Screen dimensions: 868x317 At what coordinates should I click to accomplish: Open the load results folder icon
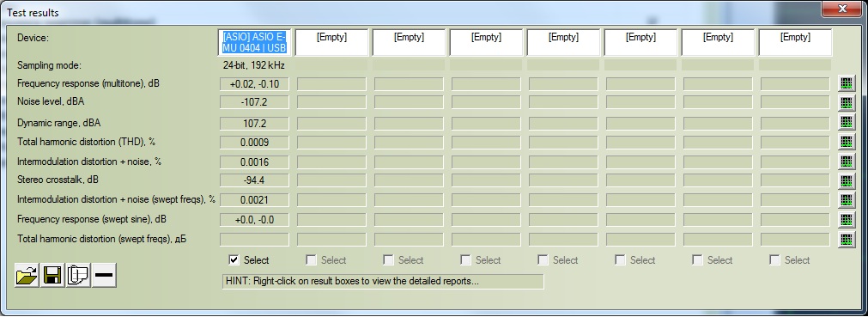[27, 275]
